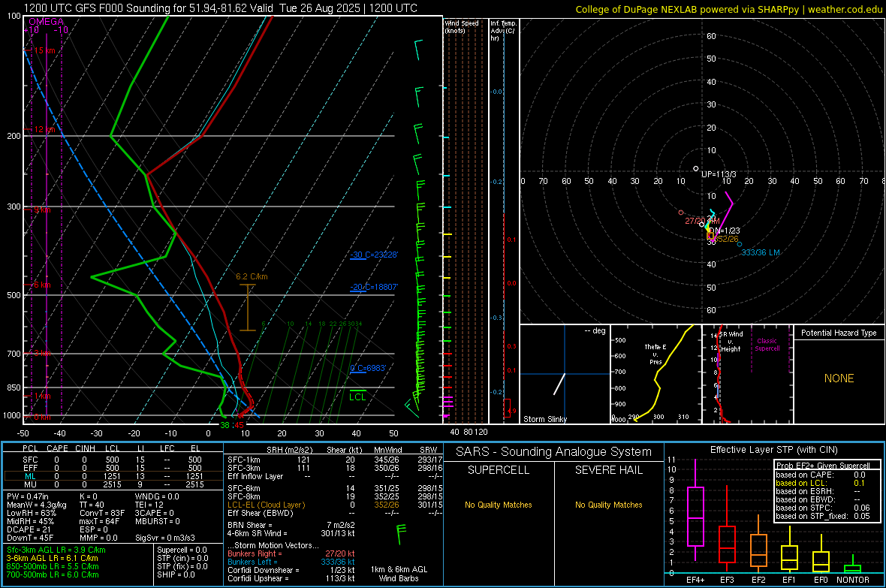Image resolution: width=886 pixels, height=588 pixels.
Task: Click the DCAPE = 21 value
Action: click(28, 529)
